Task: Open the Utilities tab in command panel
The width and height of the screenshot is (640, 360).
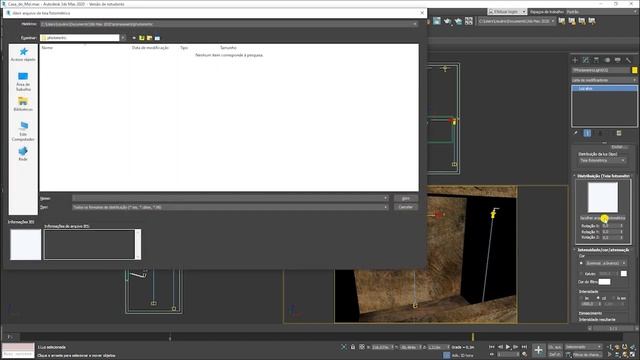Action: 628,60
